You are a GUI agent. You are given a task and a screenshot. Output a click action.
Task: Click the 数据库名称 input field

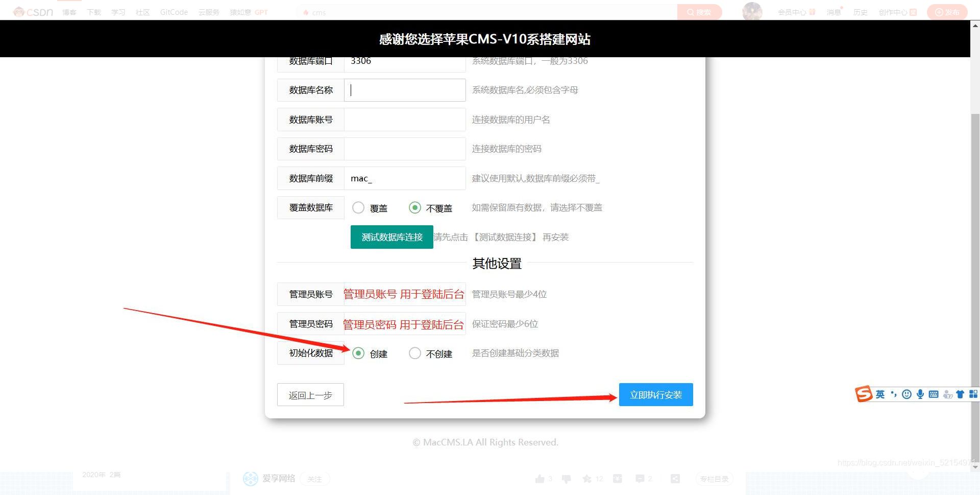405,90
